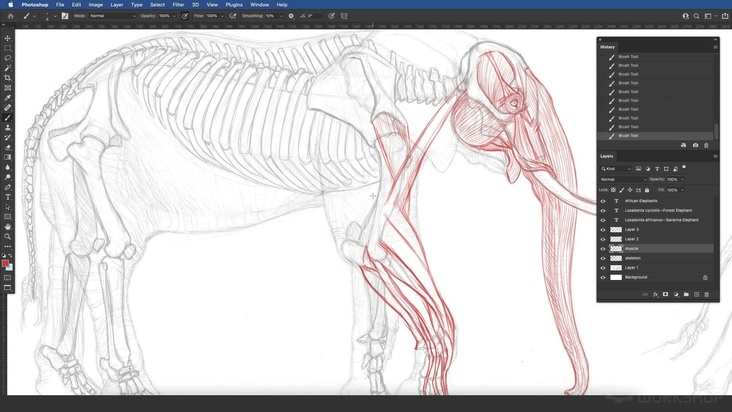The width and height of the screenshot is (732, 412).
Task: Click Create new group folder button
Action: point(686,294)
